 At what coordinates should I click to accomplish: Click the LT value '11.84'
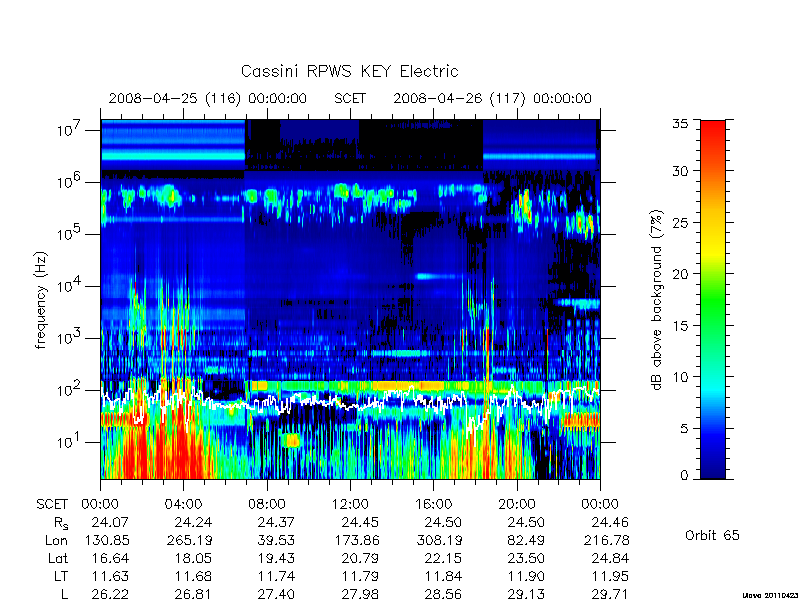(x=443, y=576)
